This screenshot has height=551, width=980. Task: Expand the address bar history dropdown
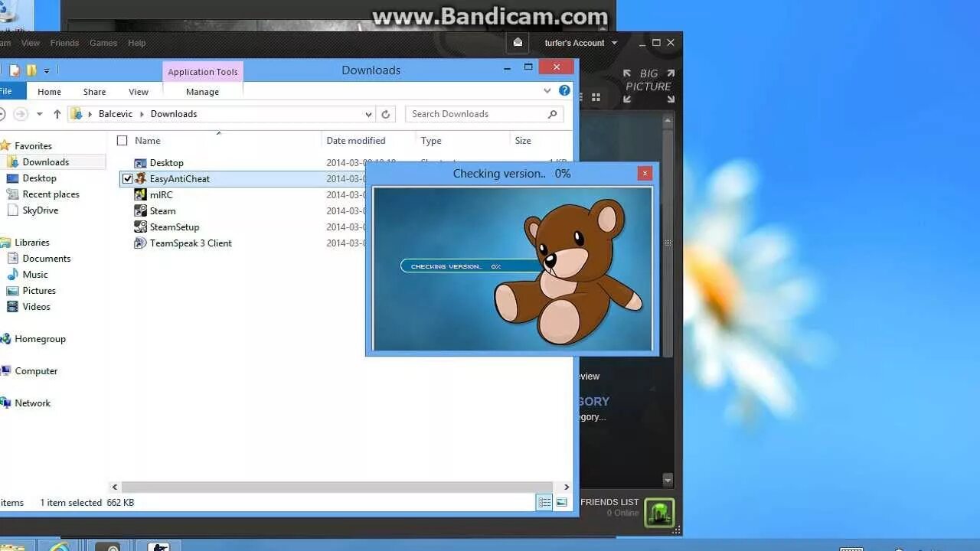368,114
